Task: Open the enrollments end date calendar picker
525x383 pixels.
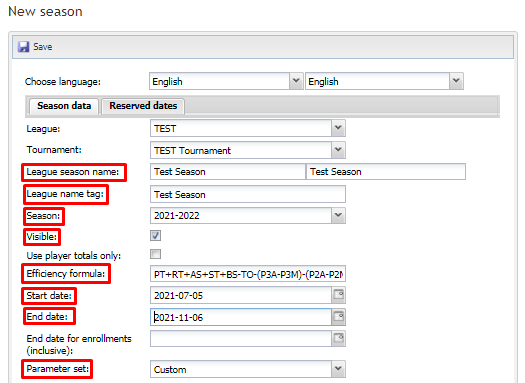Action: point(339,338)
